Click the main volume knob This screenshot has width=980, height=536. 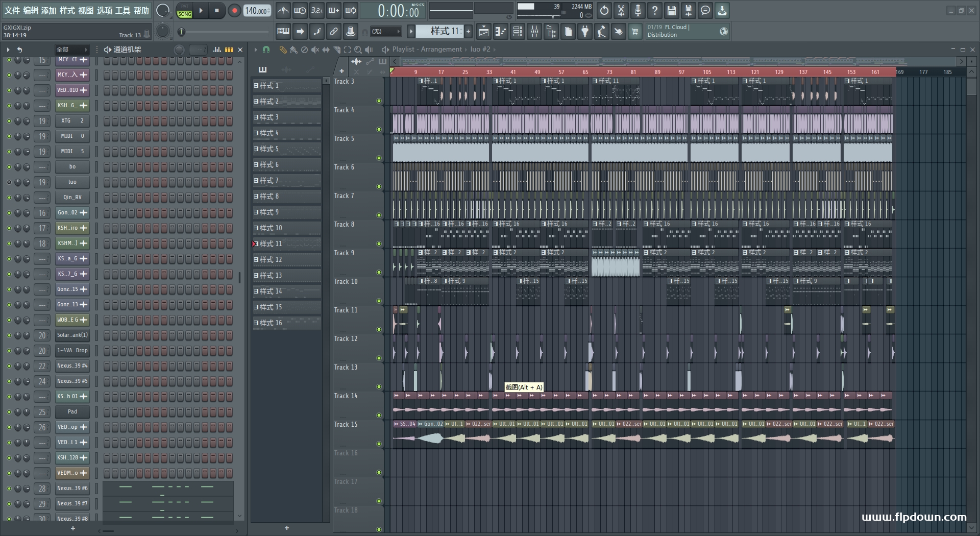click(163, 10)
